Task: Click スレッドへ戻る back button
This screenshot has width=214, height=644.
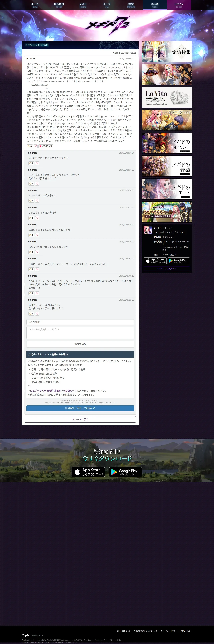Action: 80,419
